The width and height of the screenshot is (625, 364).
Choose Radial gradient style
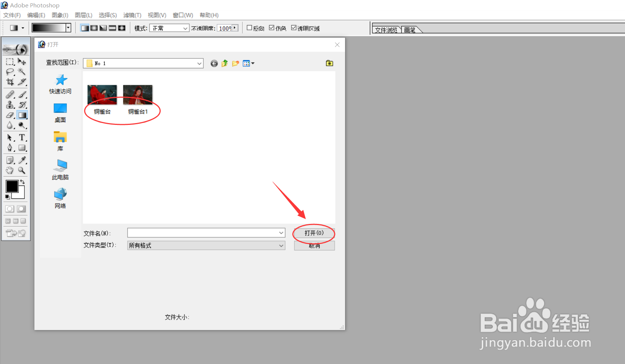(94, 28)
